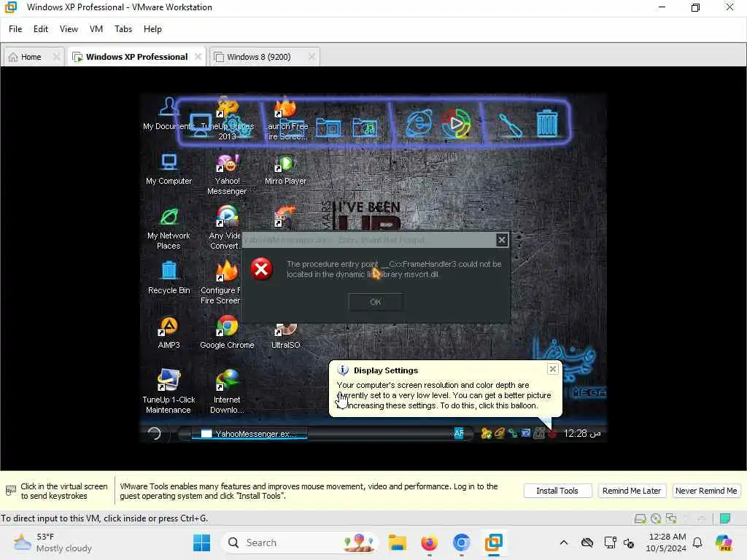
Task: Click VMware network adapter status icon
Action: [x=671, y=518]
